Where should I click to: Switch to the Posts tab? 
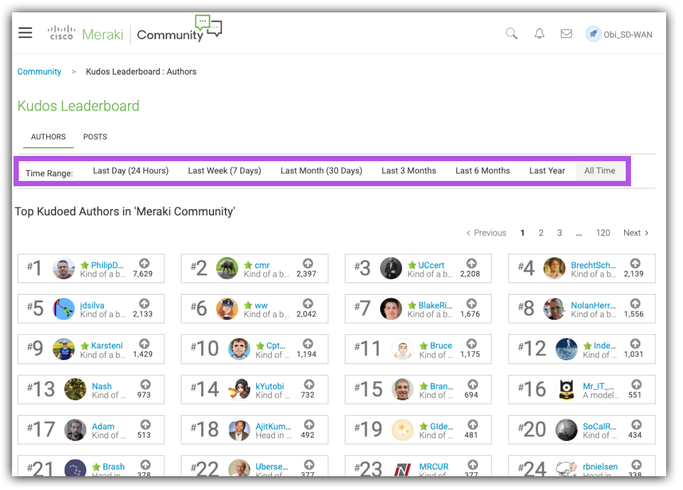tap(95, 137)
